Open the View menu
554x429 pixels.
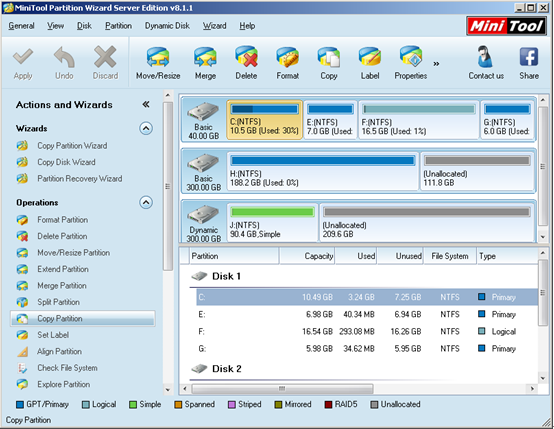[55, 26]
